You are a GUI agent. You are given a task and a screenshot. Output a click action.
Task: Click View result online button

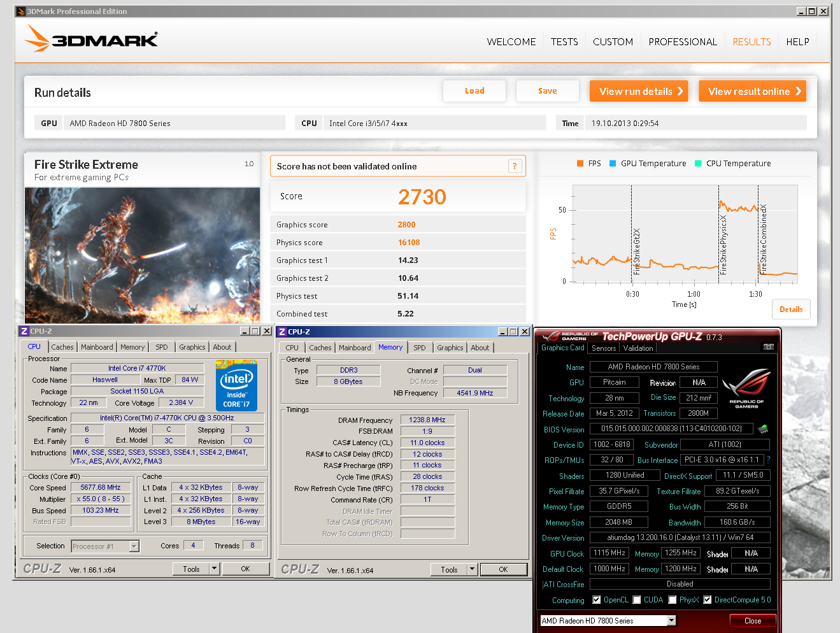click(753, 91)
